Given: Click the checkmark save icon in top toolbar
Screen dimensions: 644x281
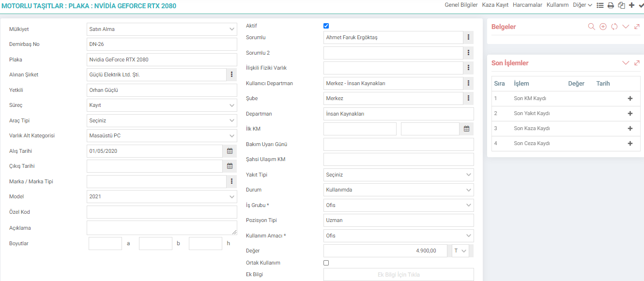Looking at the screenshot, I should point(641,5).
